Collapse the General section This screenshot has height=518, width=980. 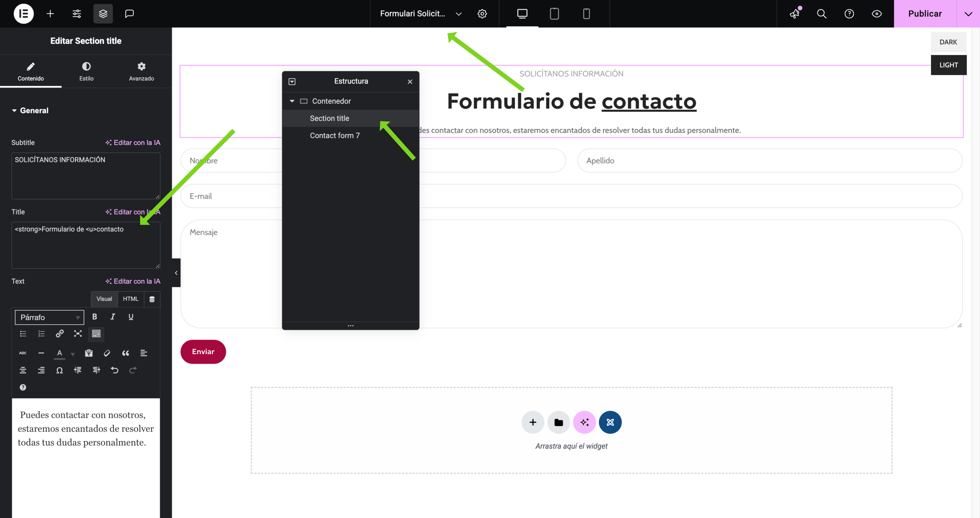pos(30,111)
